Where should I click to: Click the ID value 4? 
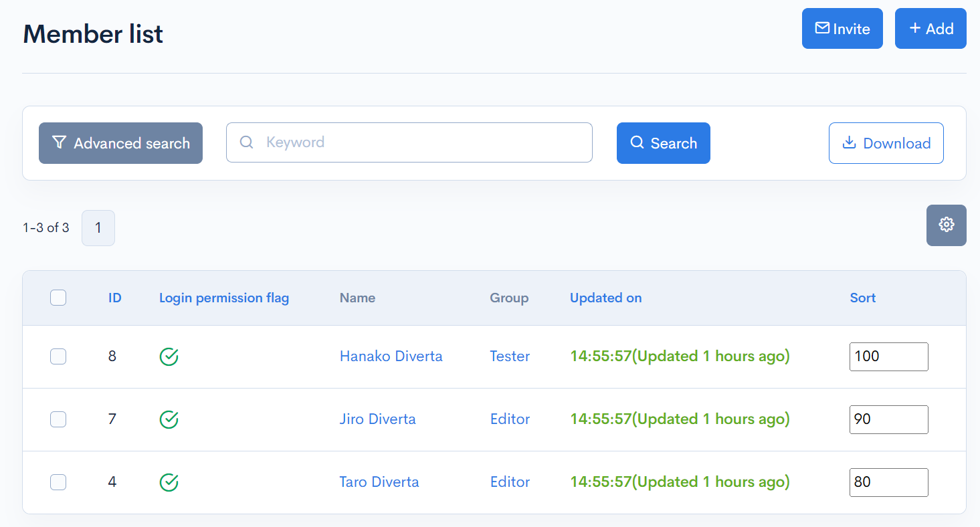point(112,482)
